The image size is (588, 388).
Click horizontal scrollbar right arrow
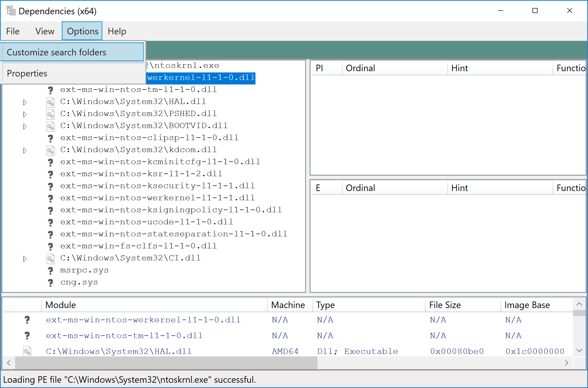pos(566,363)
